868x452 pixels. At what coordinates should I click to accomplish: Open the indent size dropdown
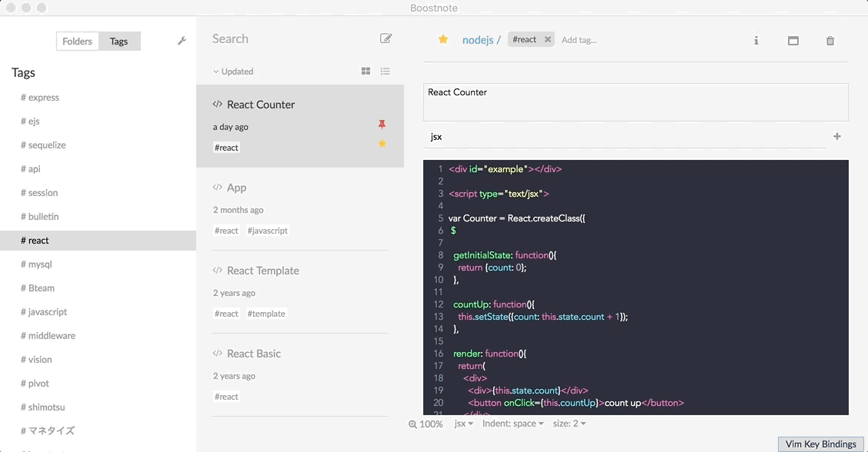(569, 424)
